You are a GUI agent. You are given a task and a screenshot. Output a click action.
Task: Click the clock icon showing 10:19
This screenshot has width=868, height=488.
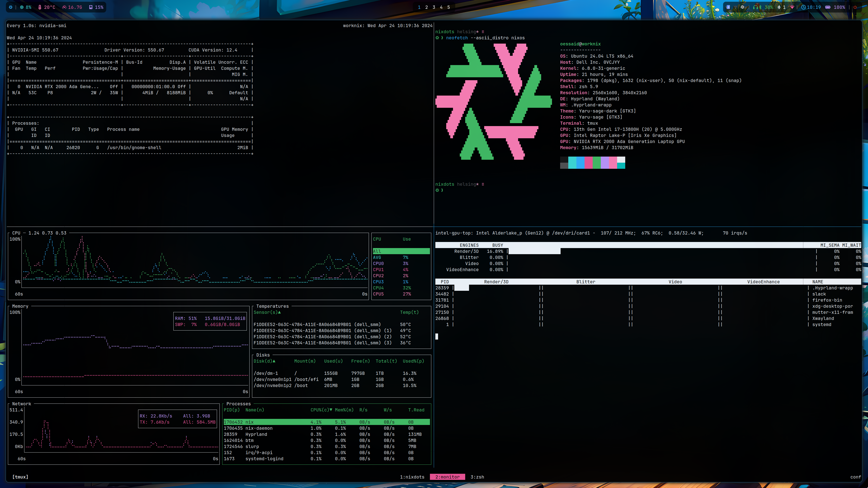[x=803, y=7]
